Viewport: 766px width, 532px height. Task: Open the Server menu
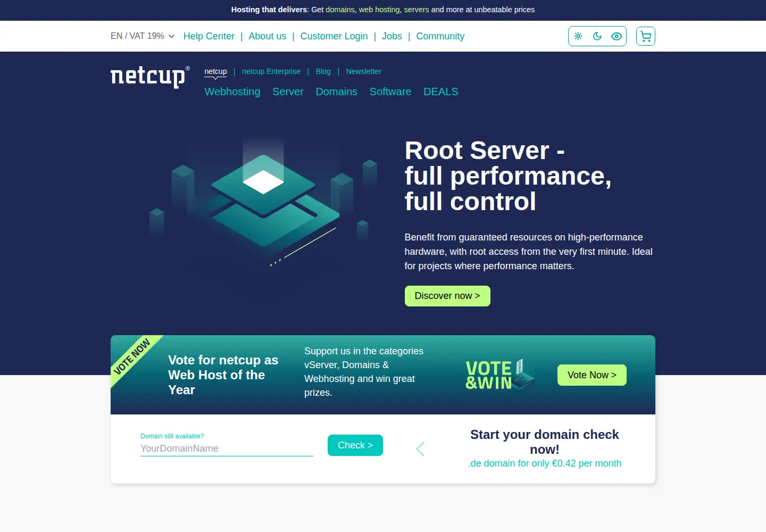pyautogui.click(x=288, y=92)
